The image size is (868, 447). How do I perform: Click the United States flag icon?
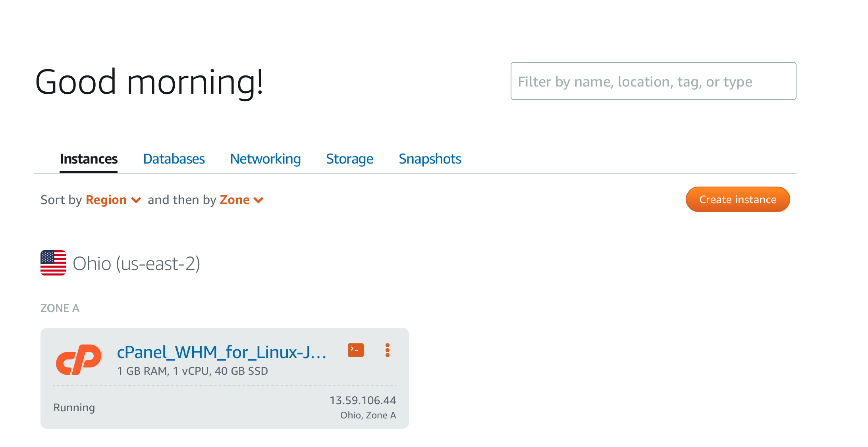[53, 263]
